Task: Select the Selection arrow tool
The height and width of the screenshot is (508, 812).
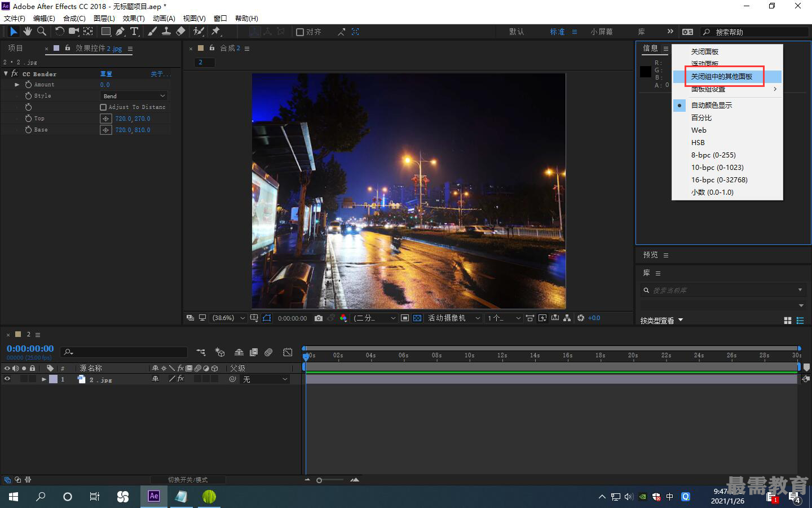Action: [x=14, y=32]
